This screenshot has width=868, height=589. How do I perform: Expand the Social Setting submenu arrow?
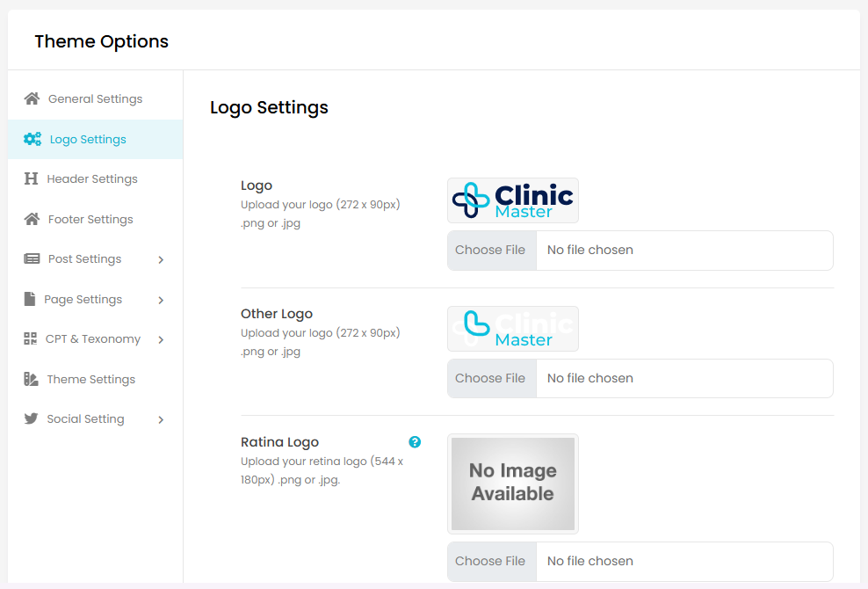161,419
